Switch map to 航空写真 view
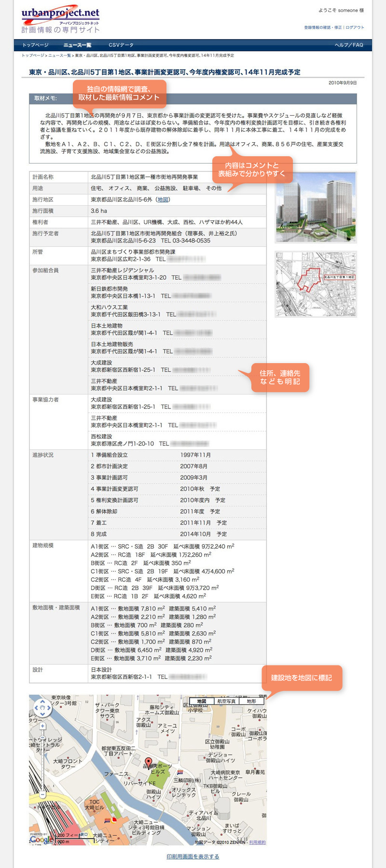This screenshot has height=868, width=386. (226, 701)
